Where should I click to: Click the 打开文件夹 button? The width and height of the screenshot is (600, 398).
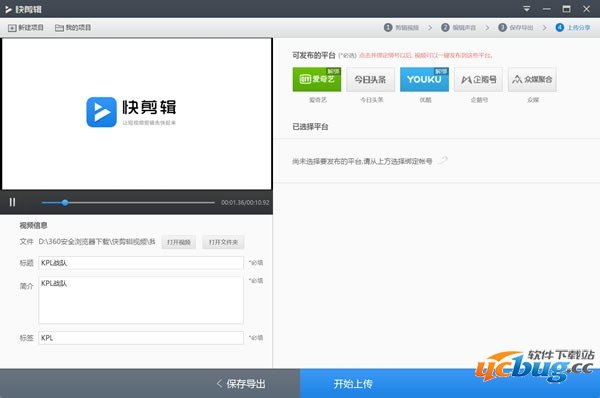(x=223, y=242)
